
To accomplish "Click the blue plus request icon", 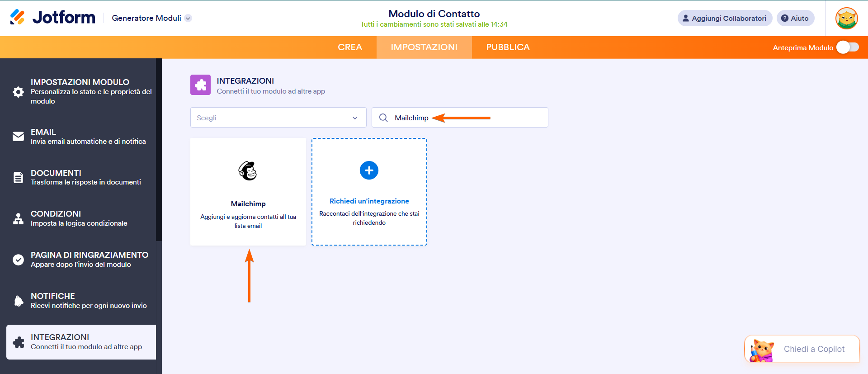I will (x=369, y=170).
